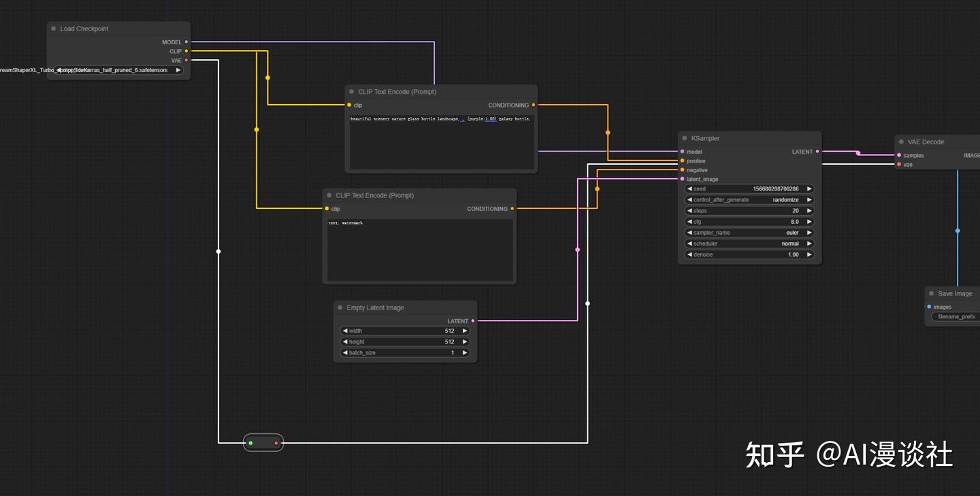Collapse the VAE Decode node dot
980x496 pixels.
coord(902,142)
